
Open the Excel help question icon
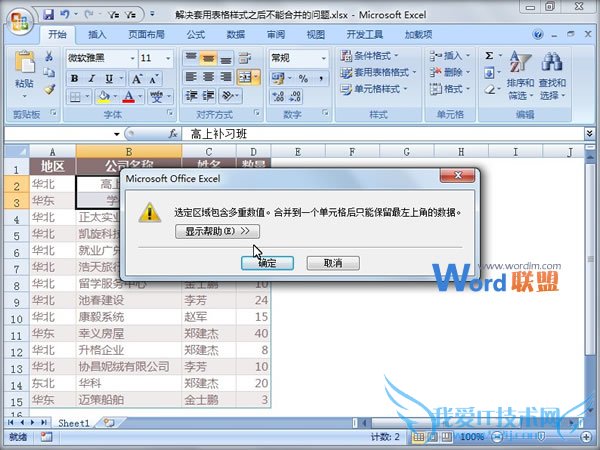(538, 34)
